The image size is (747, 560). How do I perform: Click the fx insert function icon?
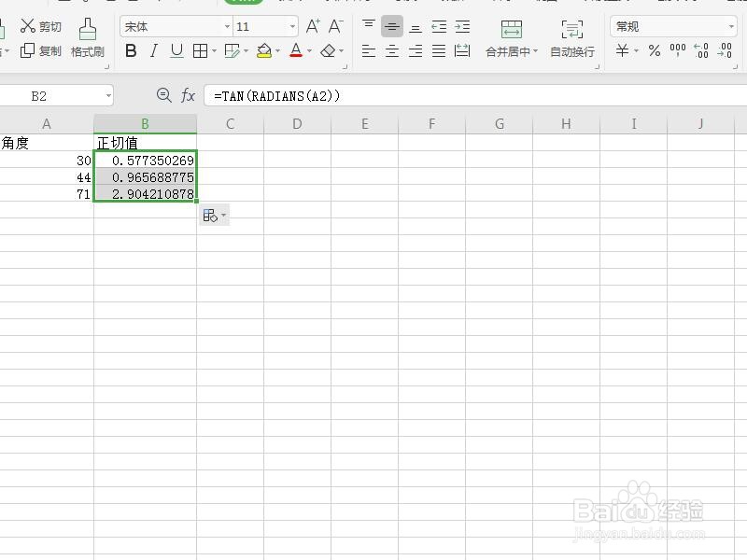(188, 96)
